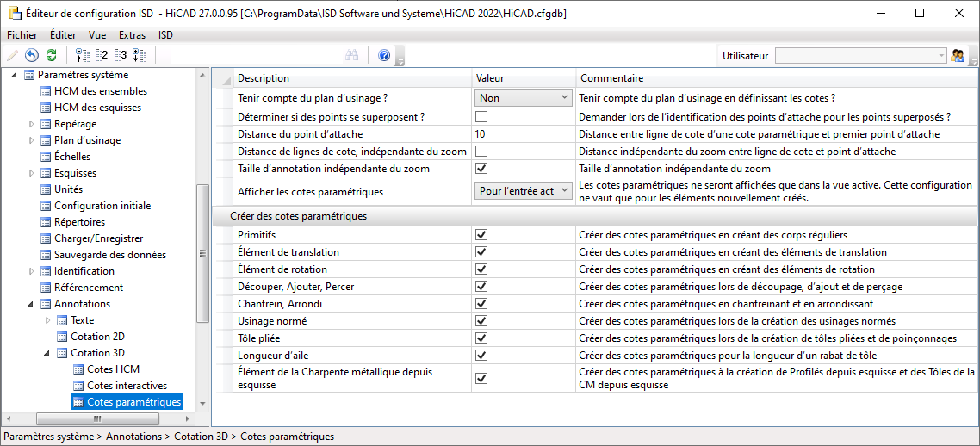
Task: Open the Extras menu
Action: click(132, 35)
